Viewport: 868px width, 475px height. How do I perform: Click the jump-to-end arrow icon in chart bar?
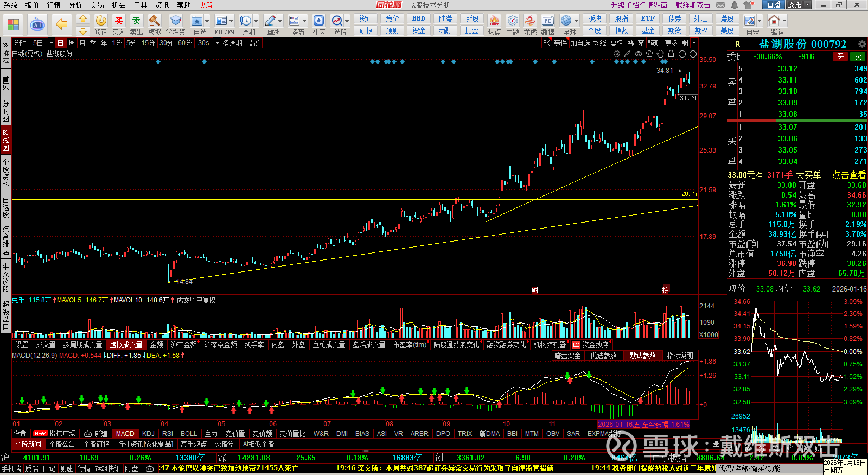[x=685, y=43]
